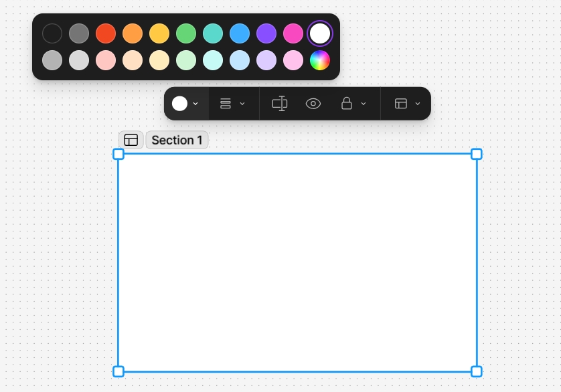
Task: Click the top-right resize handle of section
Action: [477, 154]
